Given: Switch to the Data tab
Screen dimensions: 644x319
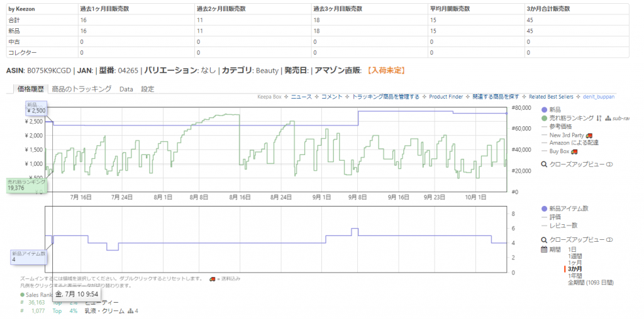Looking at the screenshot, I should pos(126,89).
